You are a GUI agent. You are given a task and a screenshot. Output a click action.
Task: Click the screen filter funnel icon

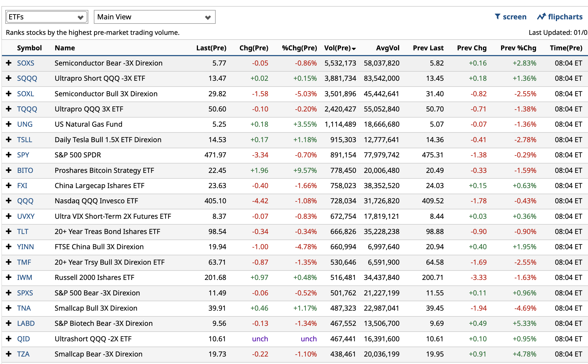[x=497, y=17]
